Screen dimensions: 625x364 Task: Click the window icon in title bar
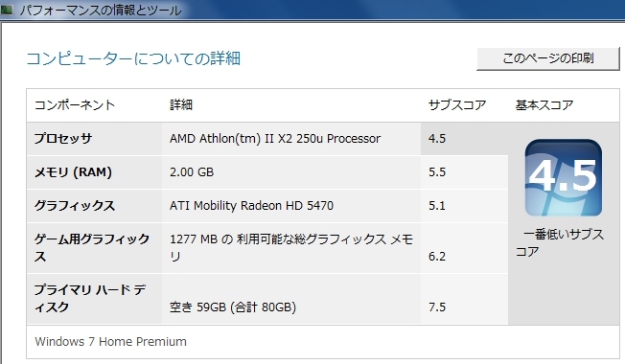[7, 10]
